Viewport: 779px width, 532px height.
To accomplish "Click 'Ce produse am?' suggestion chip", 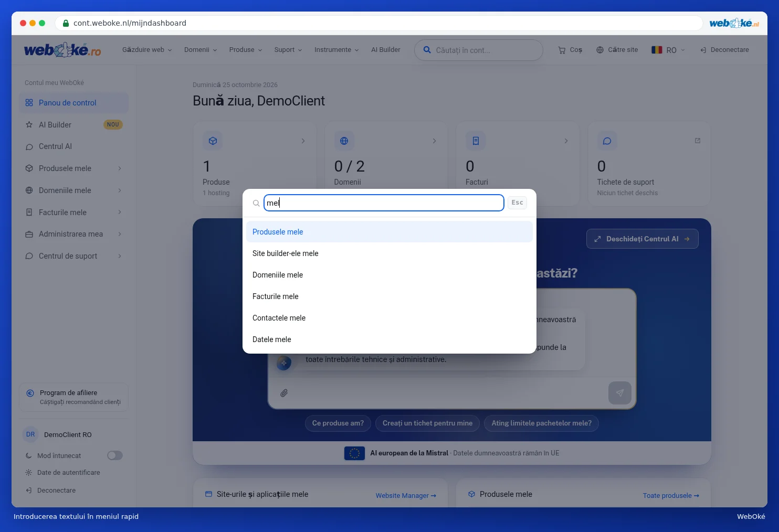I will [x=338, y=423].
